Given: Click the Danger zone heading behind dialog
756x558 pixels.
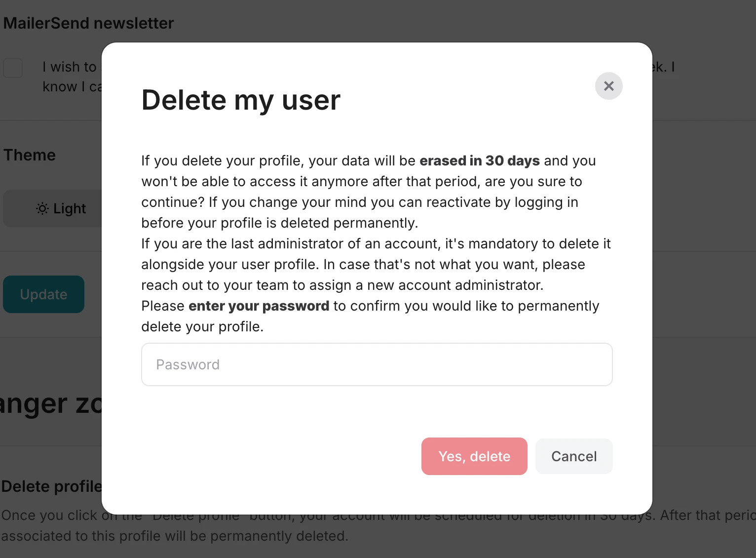Looking at the screenshot, I should [x=49, y=404].
